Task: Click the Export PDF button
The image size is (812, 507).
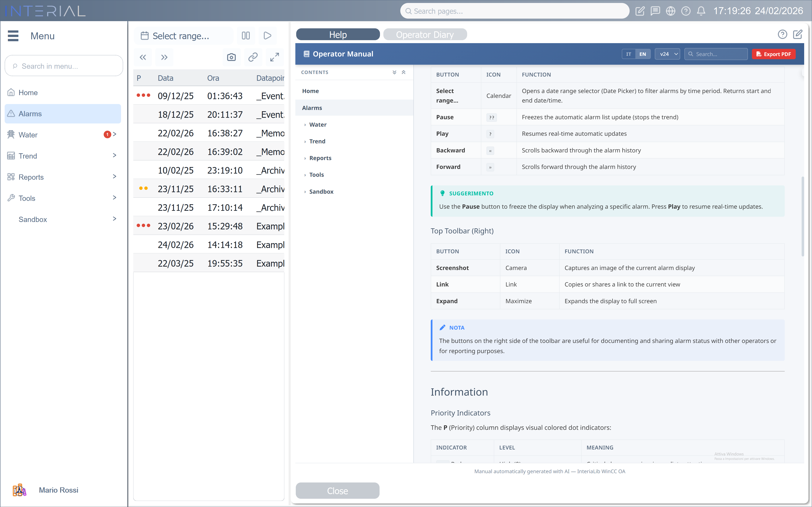Action: point(773,54)
